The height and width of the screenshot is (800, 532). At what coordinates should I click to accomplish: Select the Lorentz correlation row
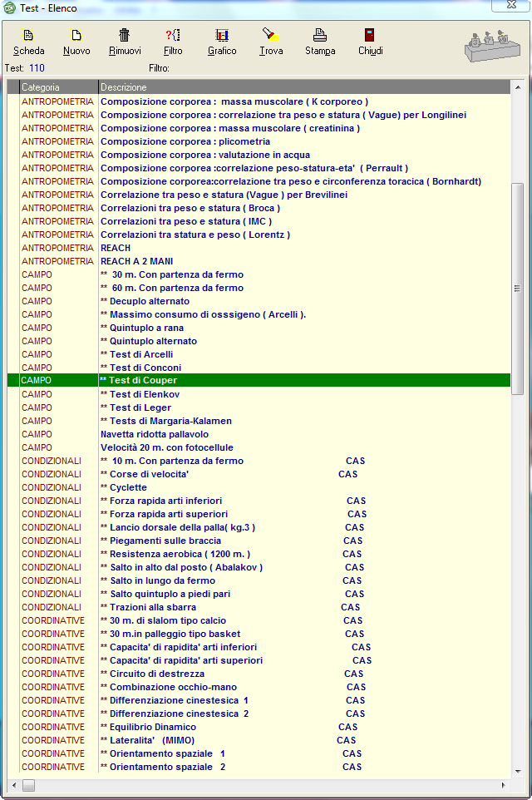point(259,235)
